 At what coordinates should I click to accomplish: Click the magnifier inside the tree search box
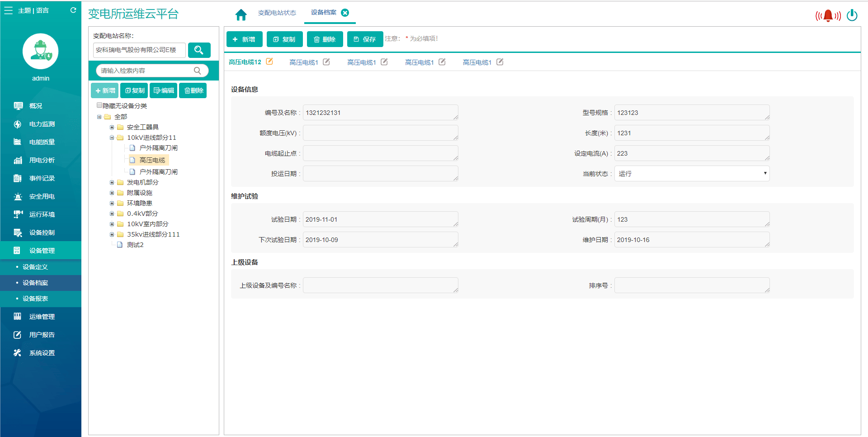click(197, 71)
